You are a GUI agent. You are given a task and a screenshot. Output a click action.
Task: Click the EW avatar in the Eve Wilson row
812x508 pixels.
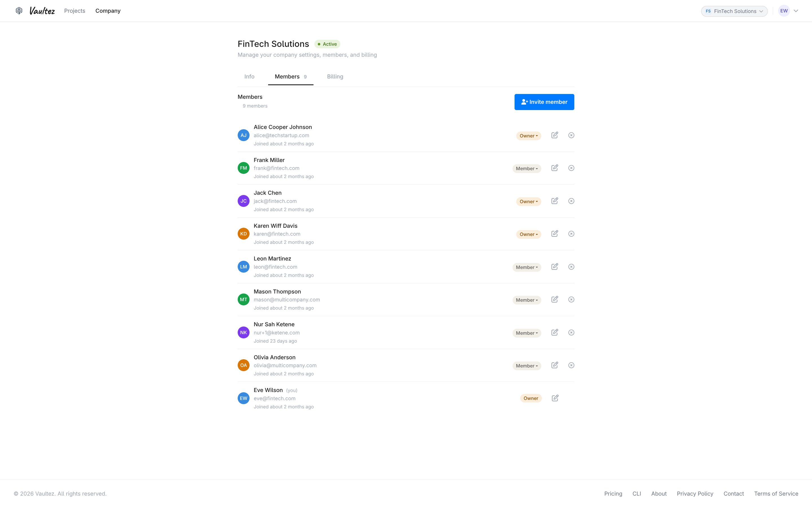click(x=244, y=398)
